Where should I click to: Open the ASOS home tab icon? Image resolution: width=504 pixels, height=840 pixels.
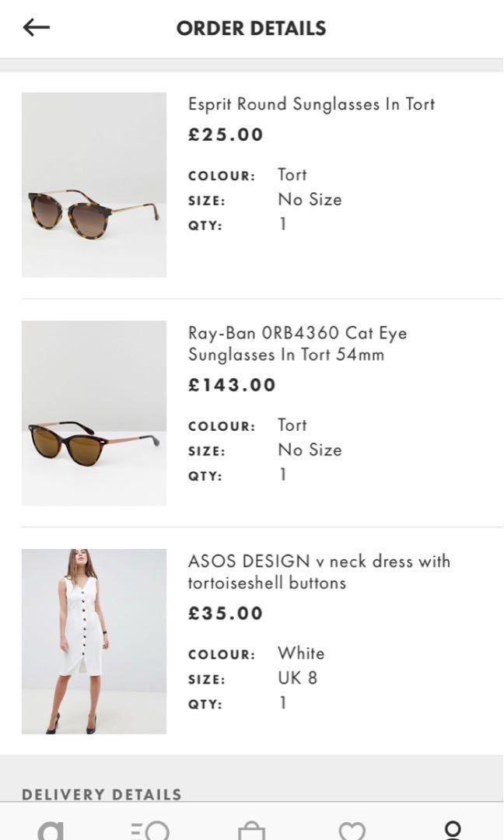(51, 829)
